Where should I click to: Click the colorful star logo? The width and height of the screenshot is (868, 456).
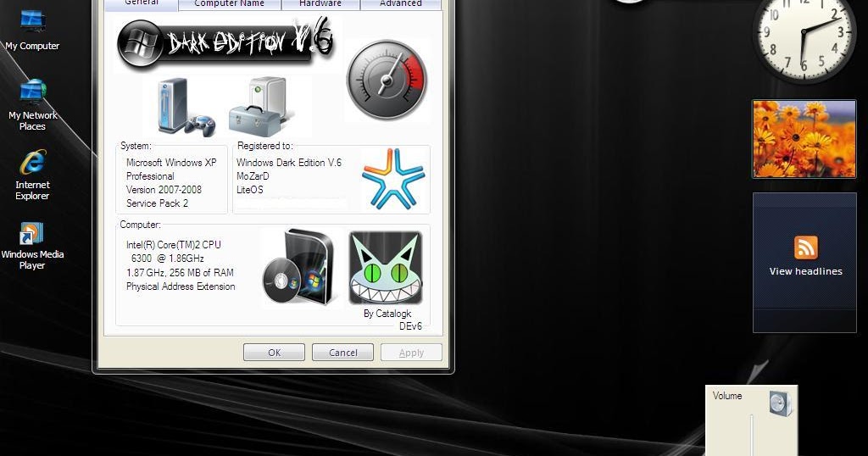[393, 178]
